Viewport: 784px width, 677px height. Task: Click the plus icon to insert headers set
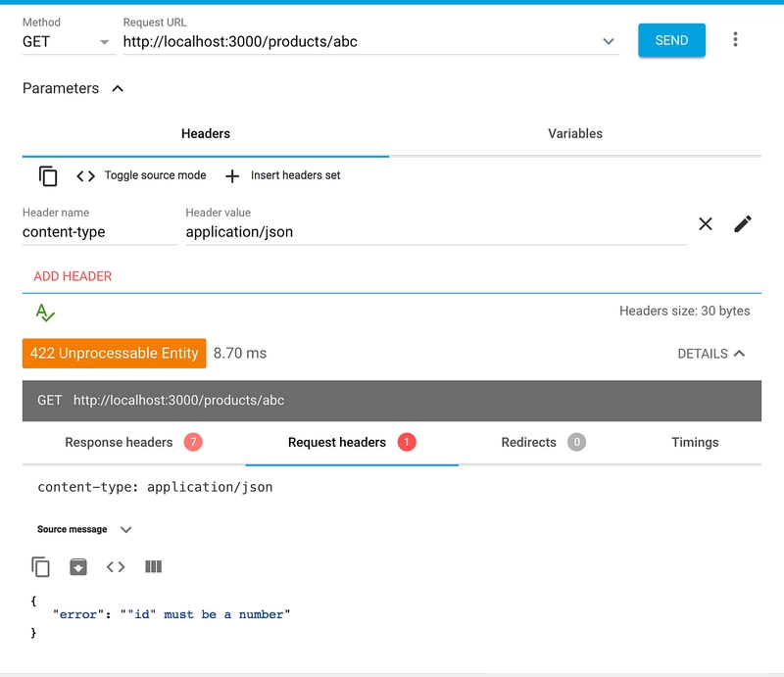click(x=232, y=176)
